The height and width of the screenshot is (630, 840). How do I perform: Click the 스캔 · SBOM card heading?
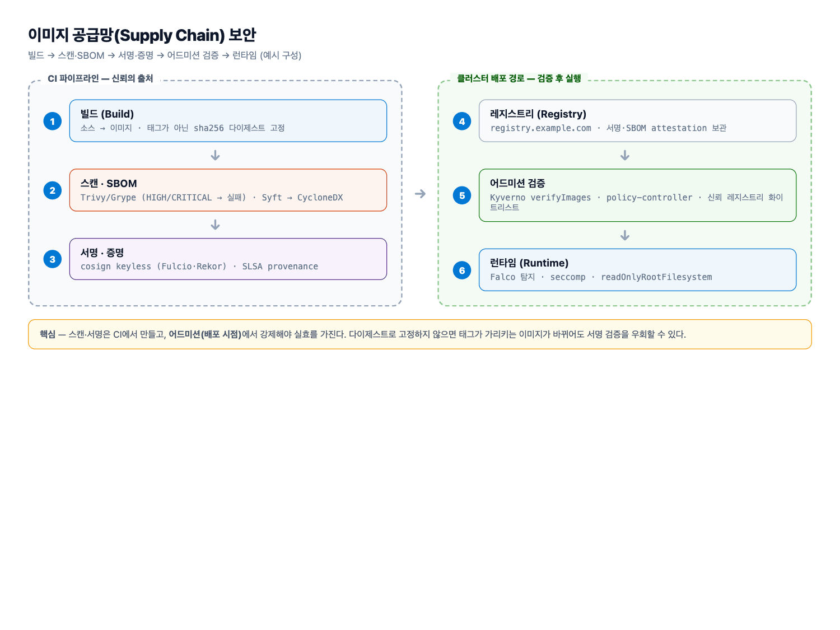[x=109, y=184]
